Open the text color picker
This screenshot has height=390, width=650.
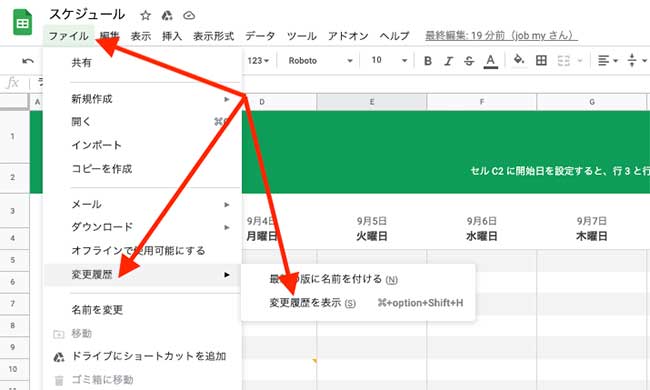490,61
